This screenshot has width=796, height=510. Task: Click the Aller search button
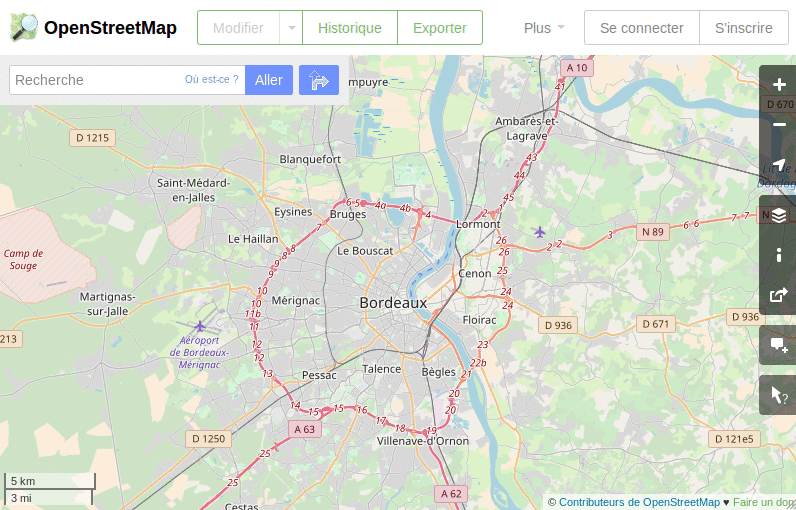[x=269, y=80]
